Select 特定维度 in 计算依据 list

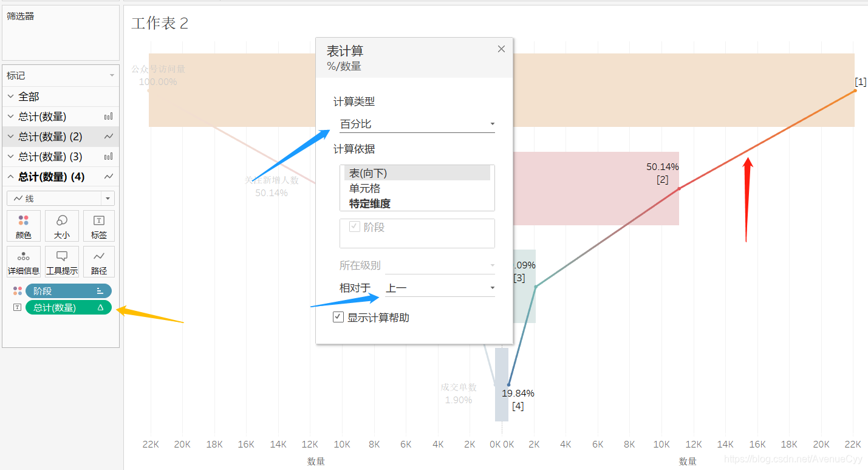coord(417,203)
